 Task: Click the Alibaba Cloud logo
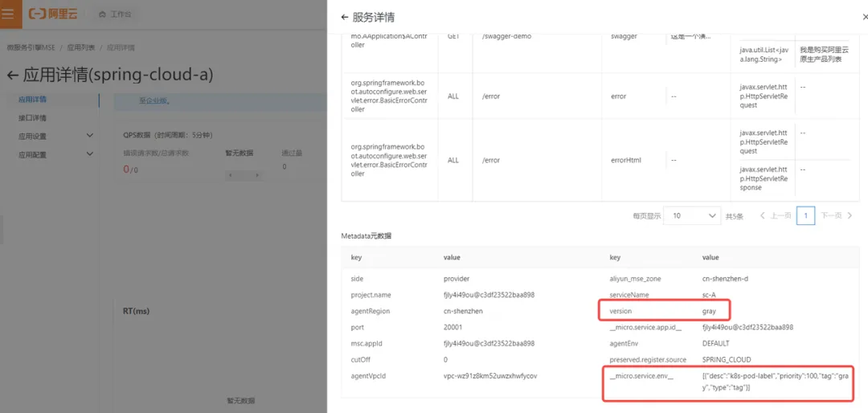53,14
